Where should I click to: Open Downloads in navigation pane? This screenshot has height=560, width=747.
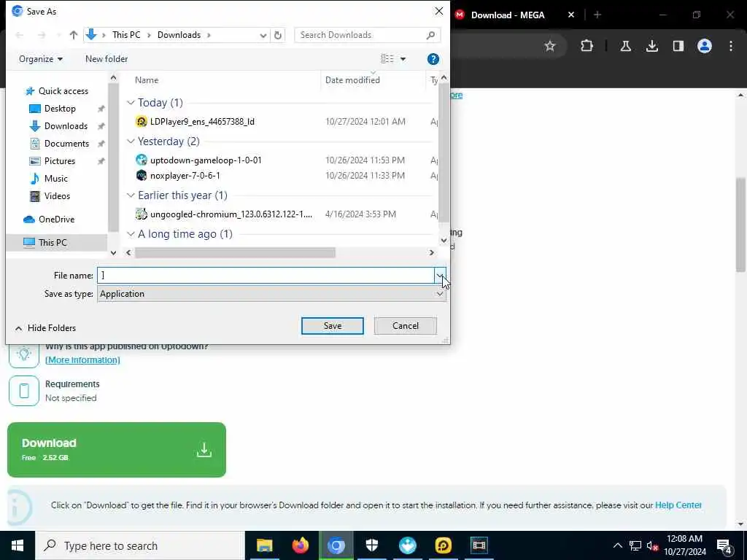[66, 126]
